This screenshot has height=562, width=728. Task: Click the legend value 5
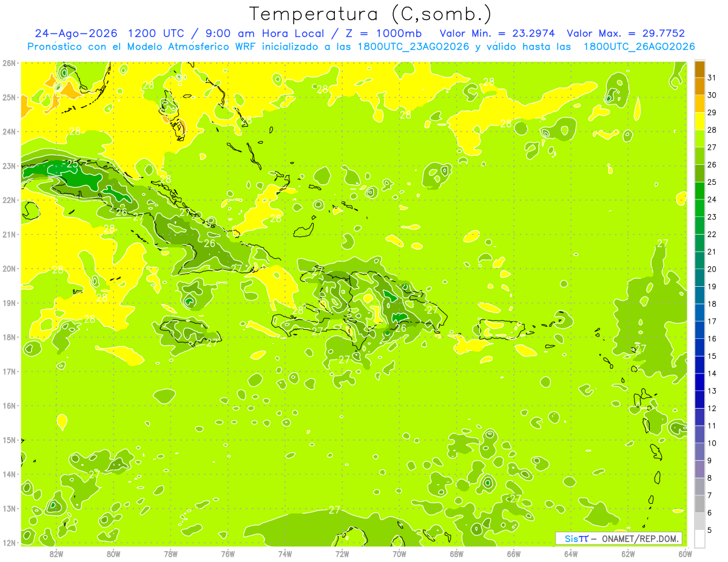[x=710, y=530]
